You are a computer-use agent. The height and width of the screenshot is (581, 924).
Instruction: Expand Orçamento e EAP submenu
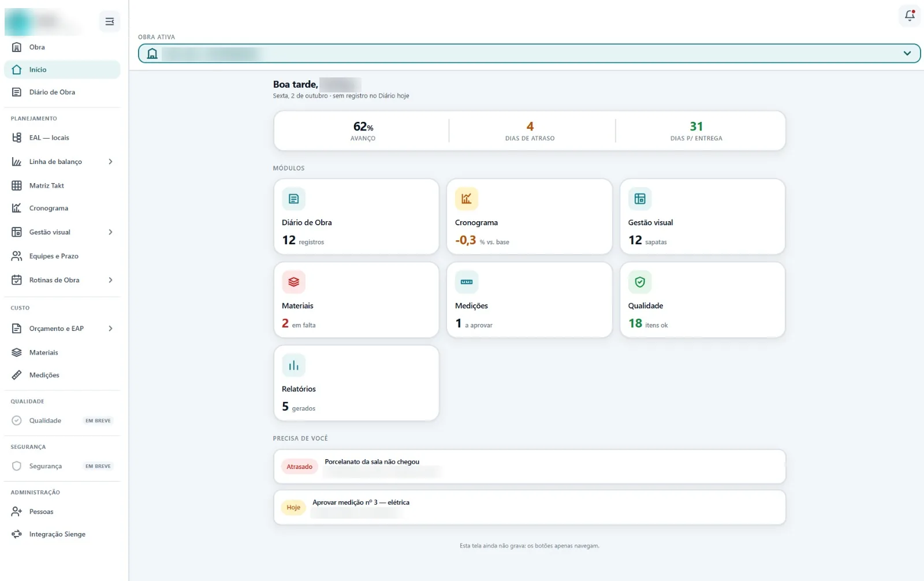[x=110, y=329]
